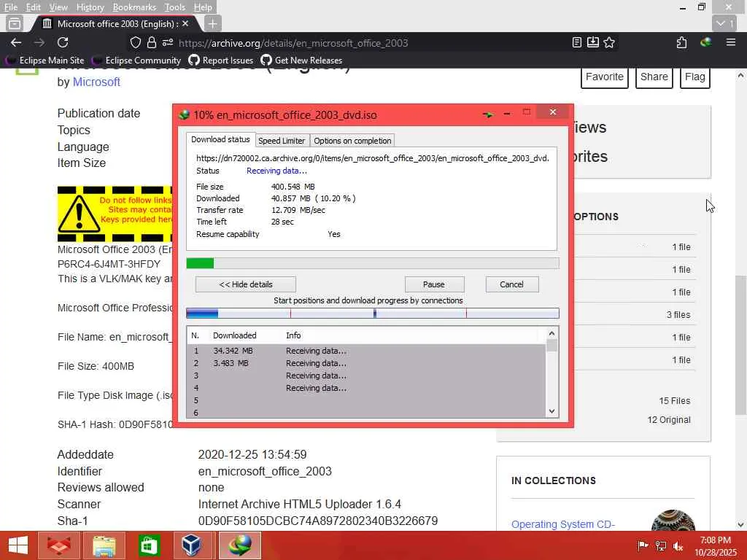Open the browser hamburger menu

[731, 43]
